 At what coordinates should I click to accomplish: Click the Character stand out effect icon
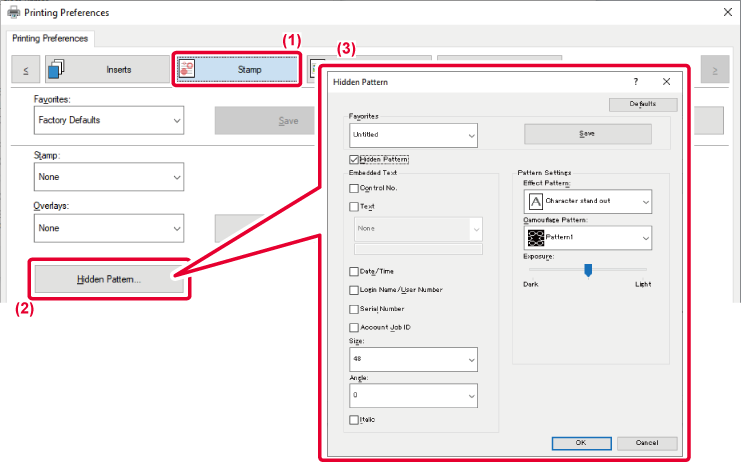(x=535, y=201)
